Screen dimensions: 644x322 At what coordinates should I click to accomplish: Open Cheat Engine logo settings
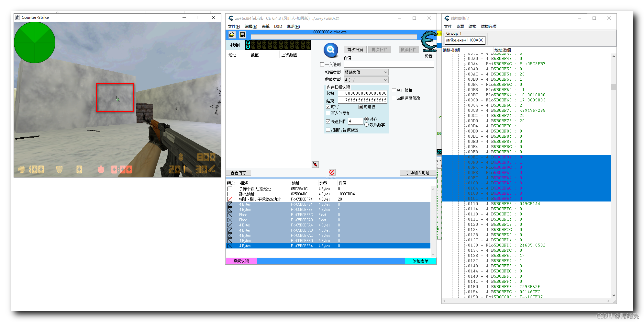(429, 41)
